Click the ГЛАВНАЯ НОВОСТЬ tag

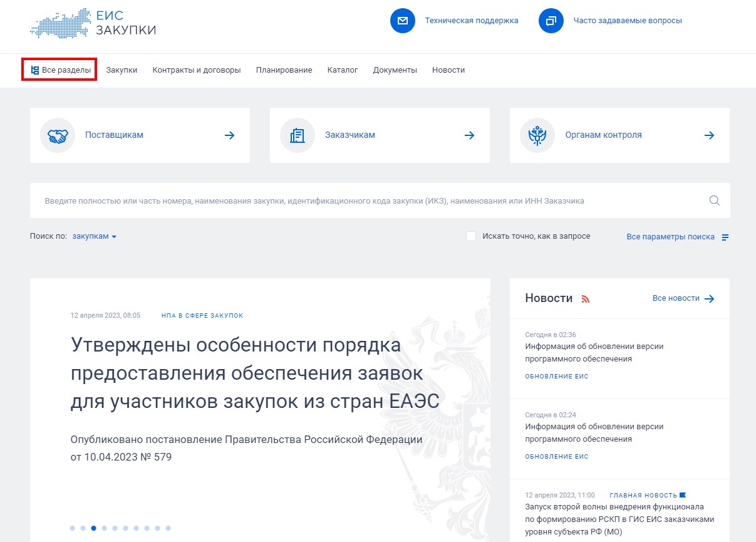coord(643,495)
